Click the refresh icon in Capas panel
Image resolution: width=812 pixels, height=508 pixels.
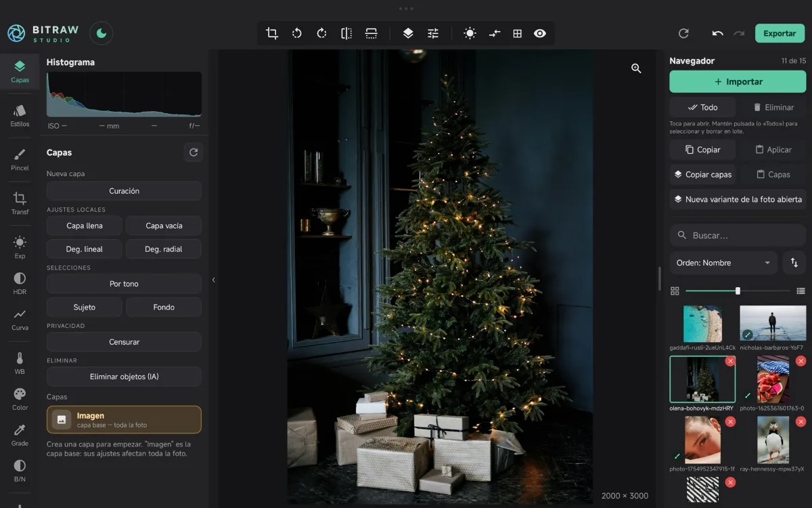coord(194,152)
